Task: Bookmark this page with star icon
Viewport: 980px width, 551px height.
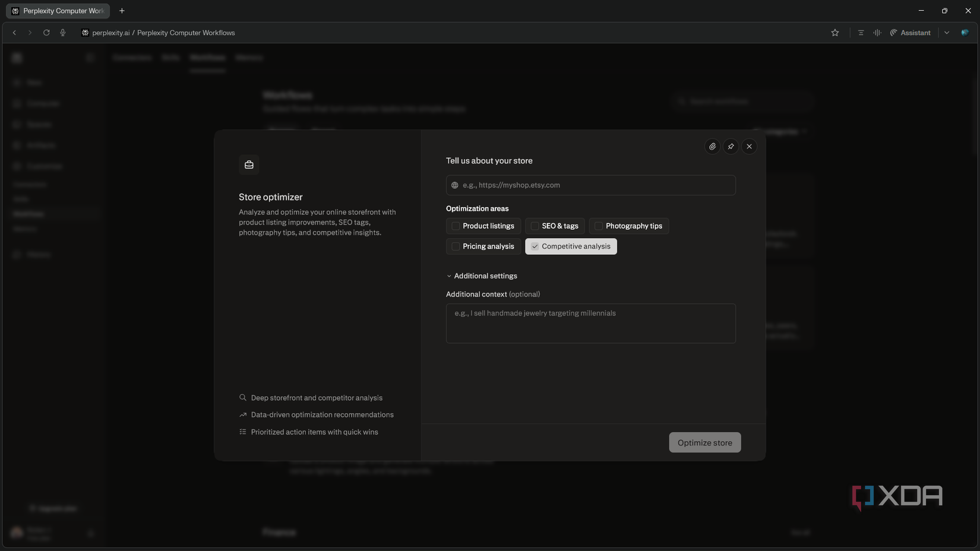Action: click(835, 33)
